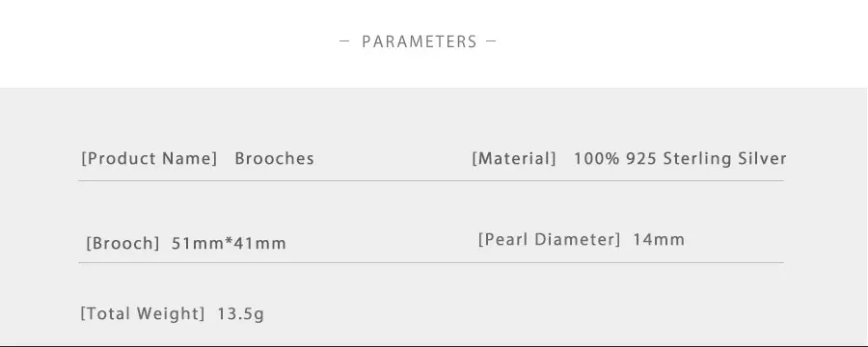Click the divider line under Product Name

tap(431, 180)
